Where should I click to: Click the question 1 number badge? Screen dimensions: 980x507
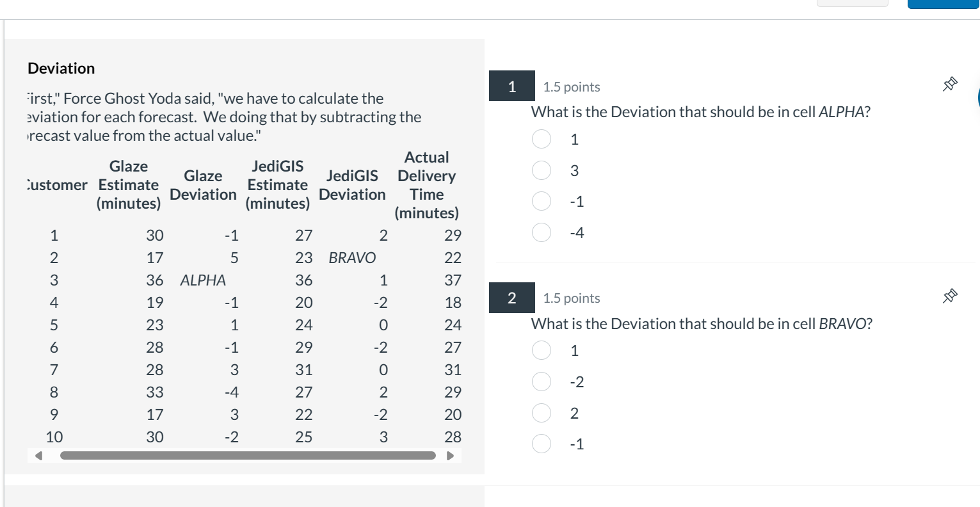(x=511, y=86)
